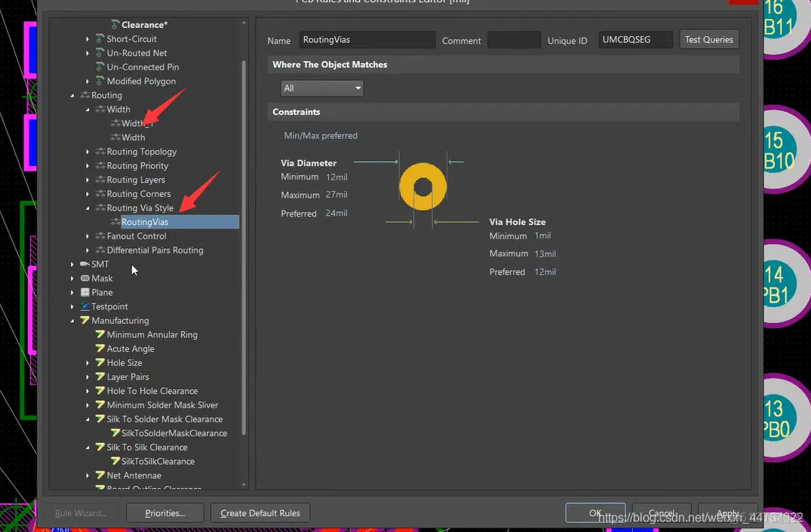
Task: Edit Via Hole Size Maximum 13mil
Action: click(x=545, y=254)
